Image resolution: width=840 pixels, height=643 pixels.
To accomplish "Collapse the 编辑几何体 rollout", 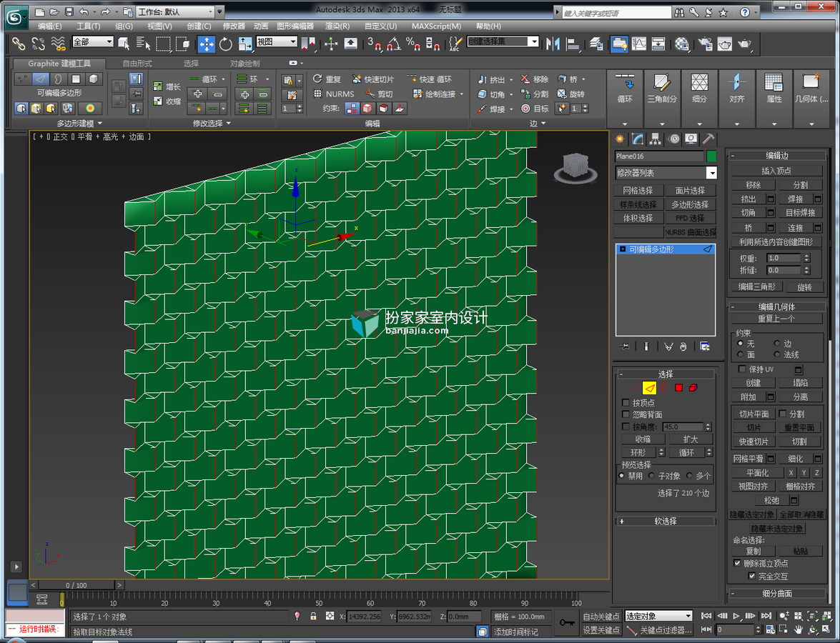I will click(x=776, y=306).
